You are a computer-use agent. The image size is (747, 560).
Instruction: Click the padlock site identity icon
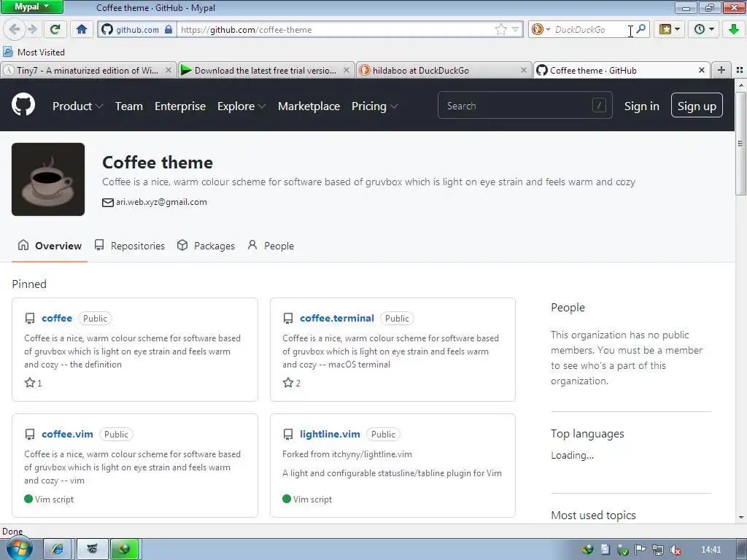(169, 29)
